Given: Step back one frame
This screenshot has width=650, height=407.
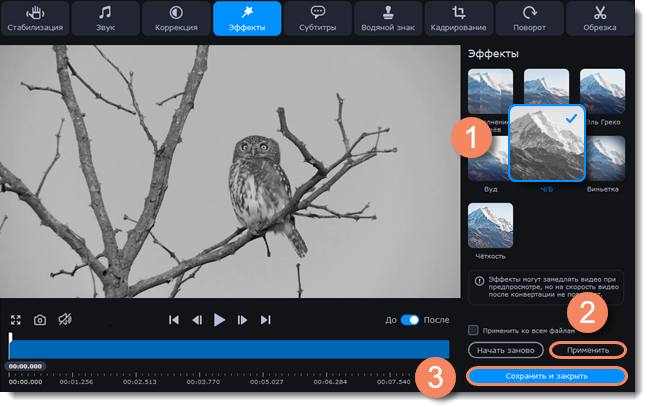Looking at the screenshot, I should tap(197, 320).
